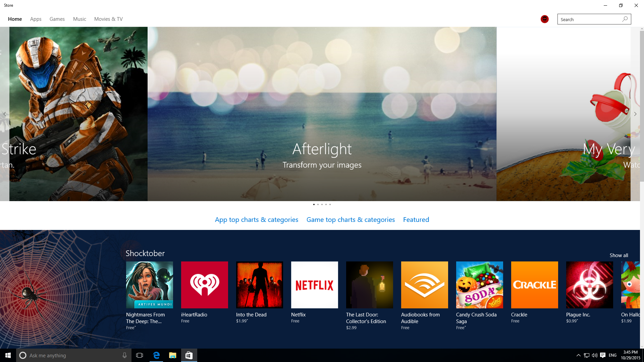Image resolution: width=644 pixels, height=362 pixels.
Task: Click the iHeartRadio title text
Action: (x=194, y=315)
